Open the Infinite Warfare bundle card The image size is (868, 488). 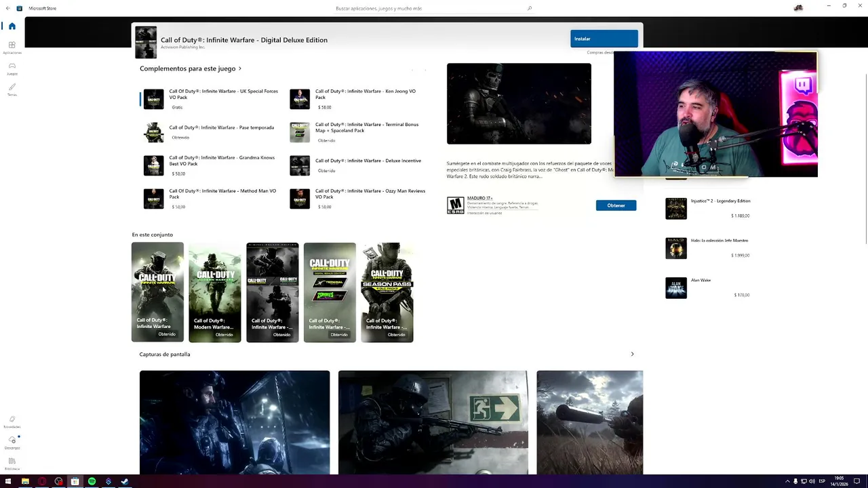pyautogui.click(x=157, y=292)
